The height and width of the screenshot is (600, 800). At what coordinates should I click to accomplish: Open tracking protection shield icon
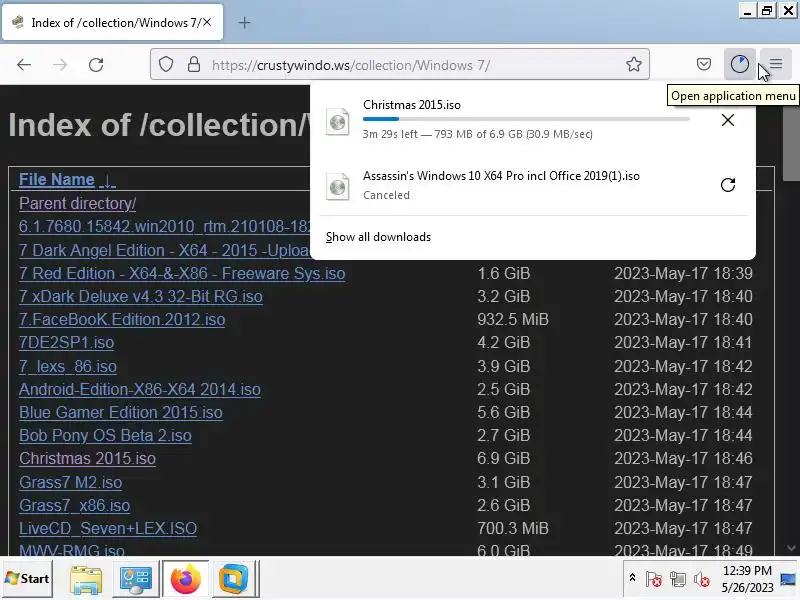click(x=166, y=64)
